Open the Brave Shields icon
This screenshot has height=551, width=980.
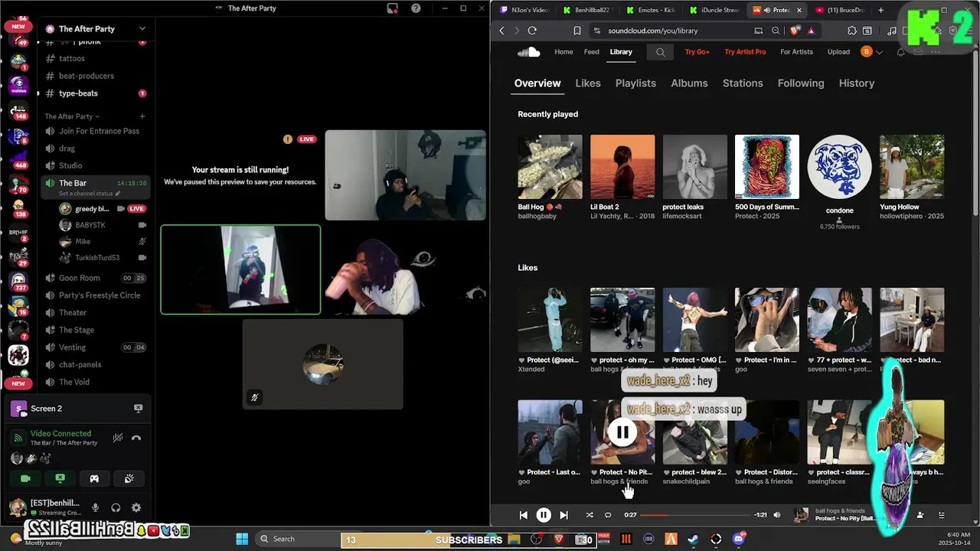click(x=795, y=31)
